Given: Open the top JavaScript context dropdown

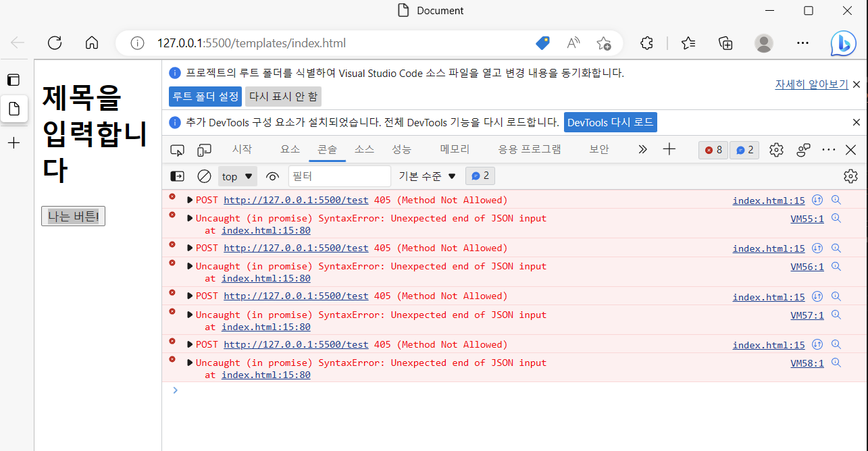Looking at the screenshot, I should [238, 176].
